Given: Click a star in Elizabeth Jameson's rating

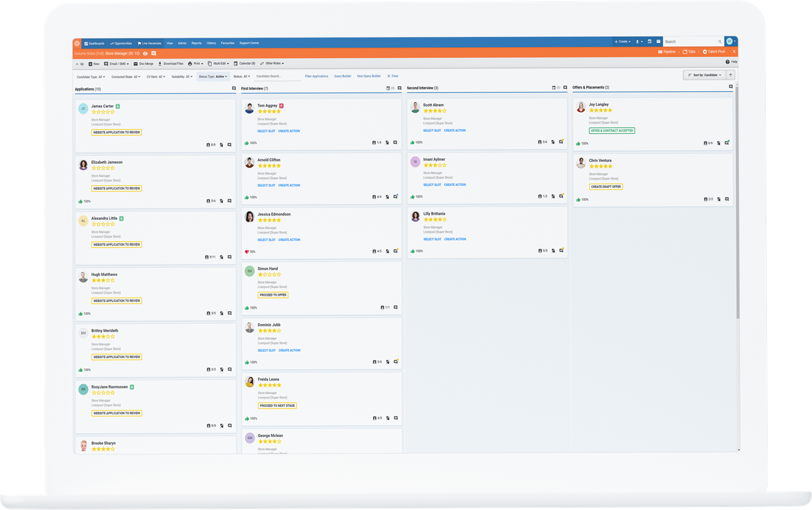Looking at the screenshot, I should coord(104,169).
